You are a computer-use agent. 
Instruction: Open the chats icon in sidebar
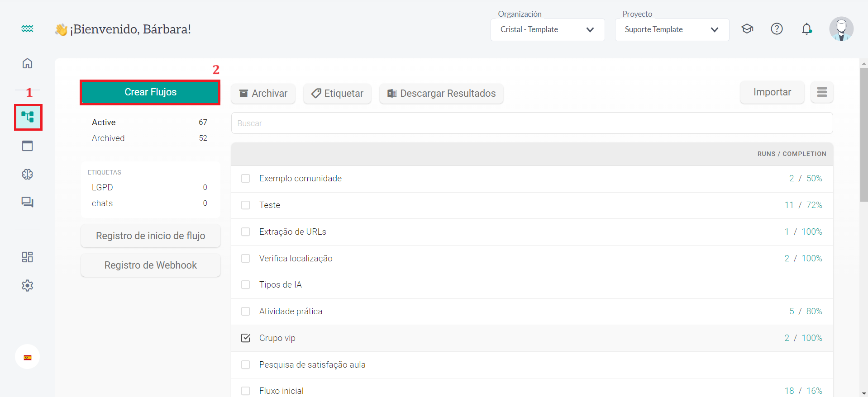click(x=28, y=202)
